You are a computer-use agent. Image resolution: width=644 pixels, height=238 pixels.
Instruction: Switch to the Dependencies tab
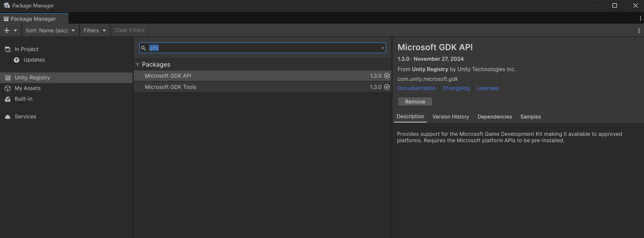[x=495, y=117]
